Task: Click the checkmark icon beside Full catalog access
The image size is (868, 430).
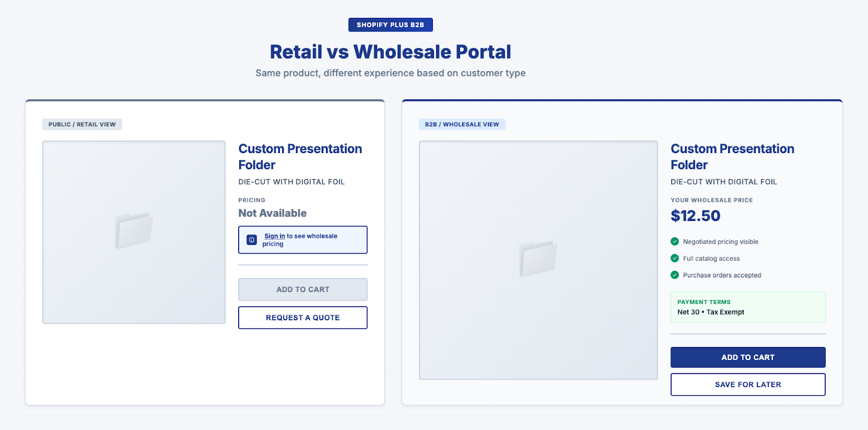Action: [675, 258]
